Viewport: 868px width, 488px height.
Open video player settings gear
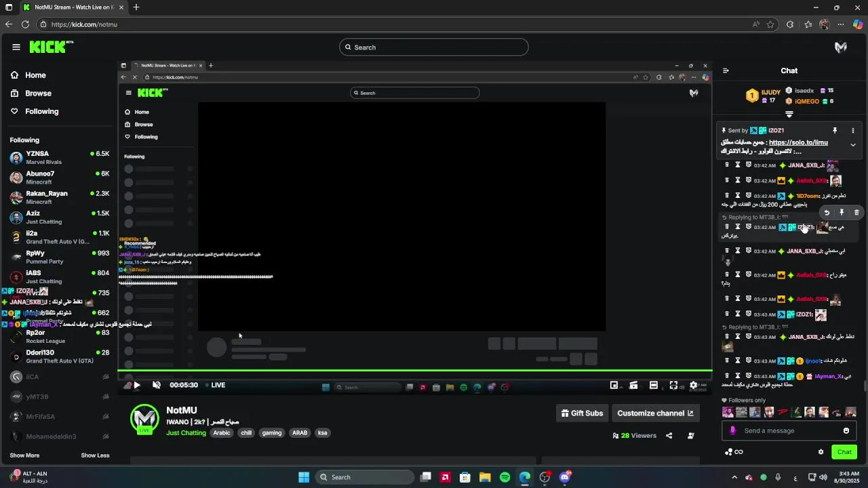(x=693, y=385)
